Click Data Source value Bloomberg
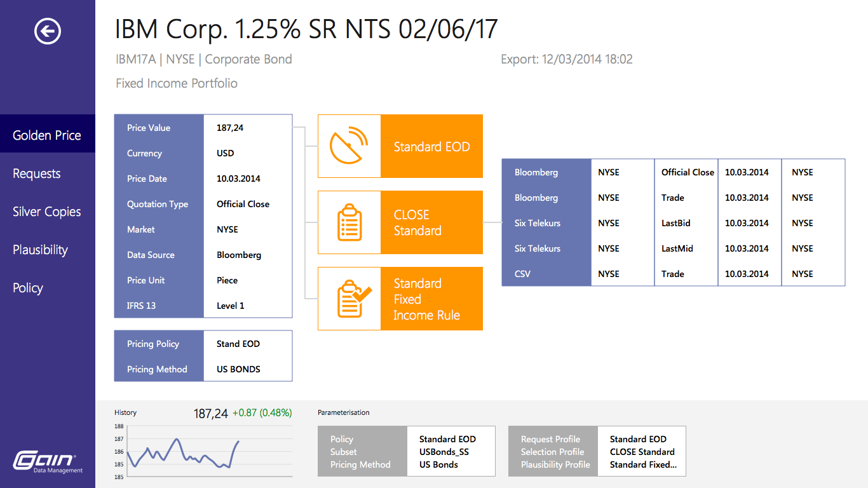 239,255
